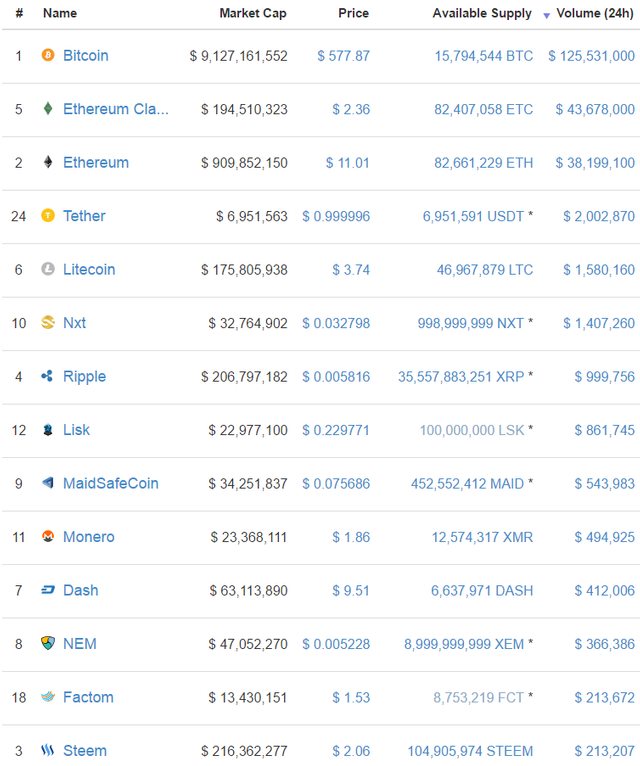Click the Tether yellow coin icon
This screenshot has height=766, width=640.
point(48,215)
